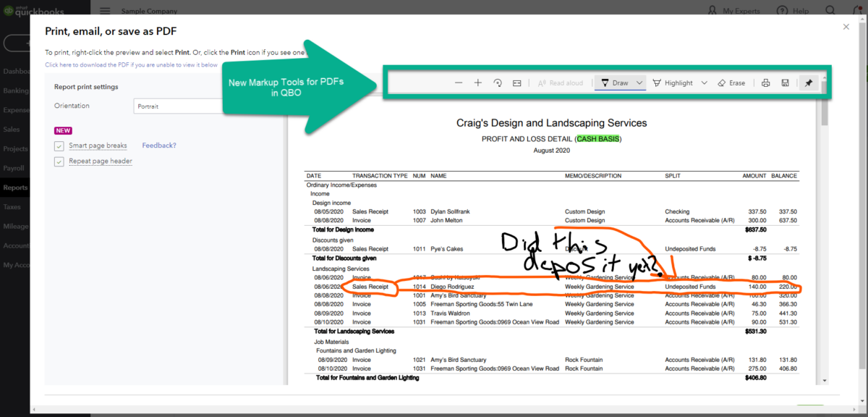Select the Draw markup tool

pyautogui.click(x=615, y=83)
